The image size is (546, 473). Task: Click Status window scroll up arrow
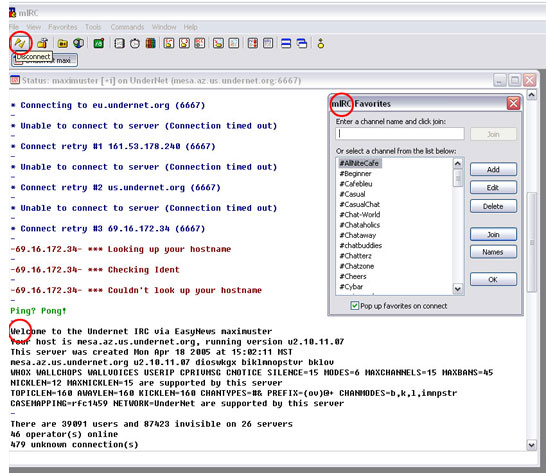coord(531,94)
